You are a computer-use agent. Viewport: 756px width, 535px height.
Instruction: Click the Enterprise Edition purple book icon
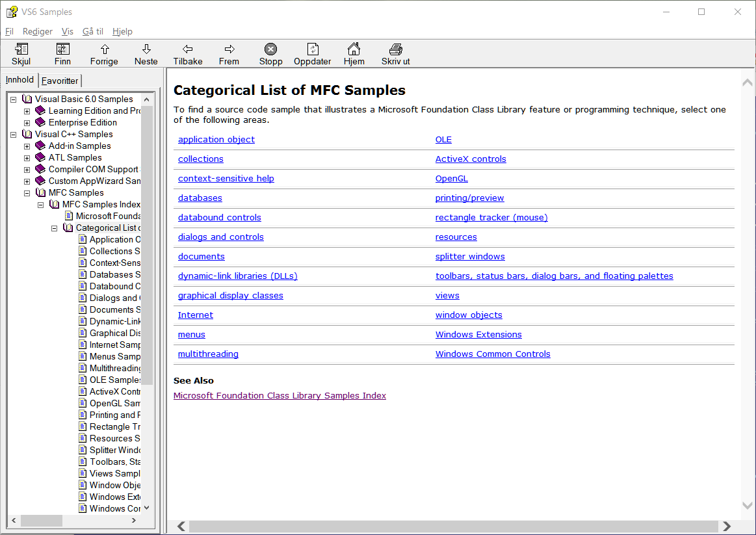40,122
